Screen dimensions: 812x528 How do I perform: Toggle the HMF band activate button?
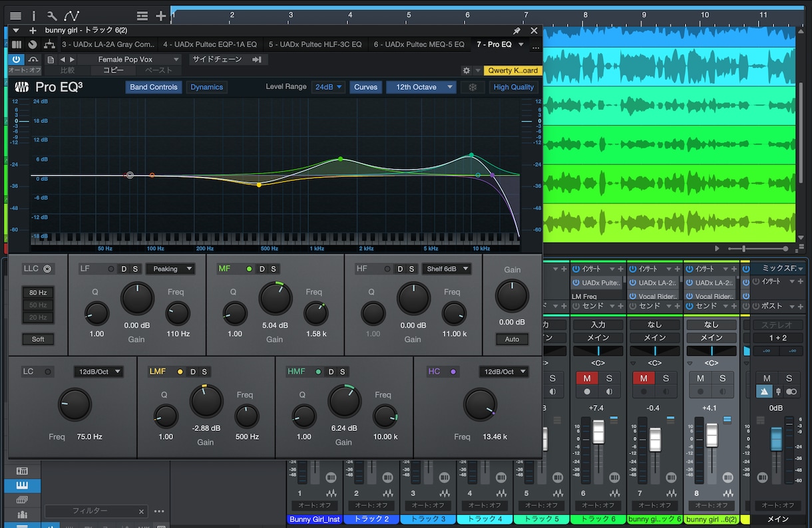pyautogui.click(x=318, y=372)
